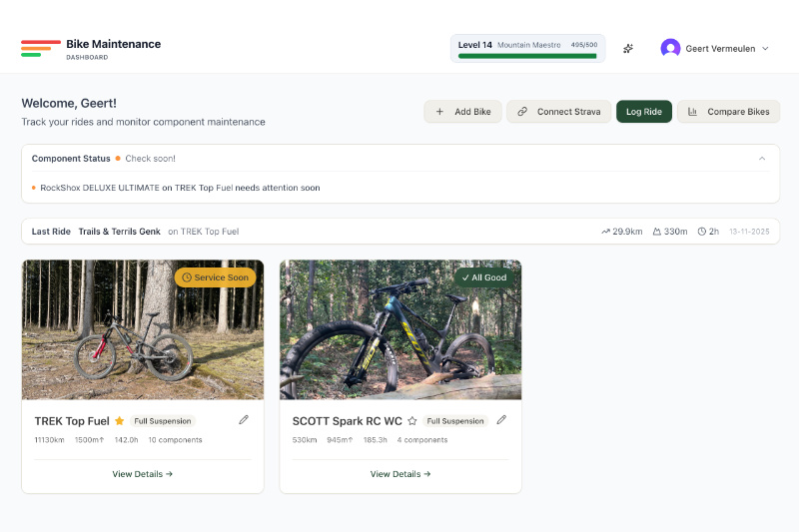Click the 10 components count on TREK card

(176, 440)
